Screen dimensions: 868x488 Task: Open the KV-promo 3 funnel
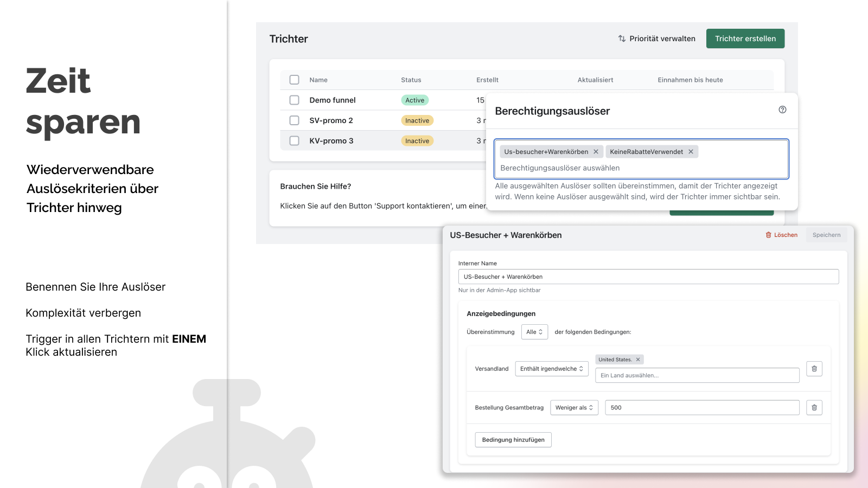tap(331, 141)
